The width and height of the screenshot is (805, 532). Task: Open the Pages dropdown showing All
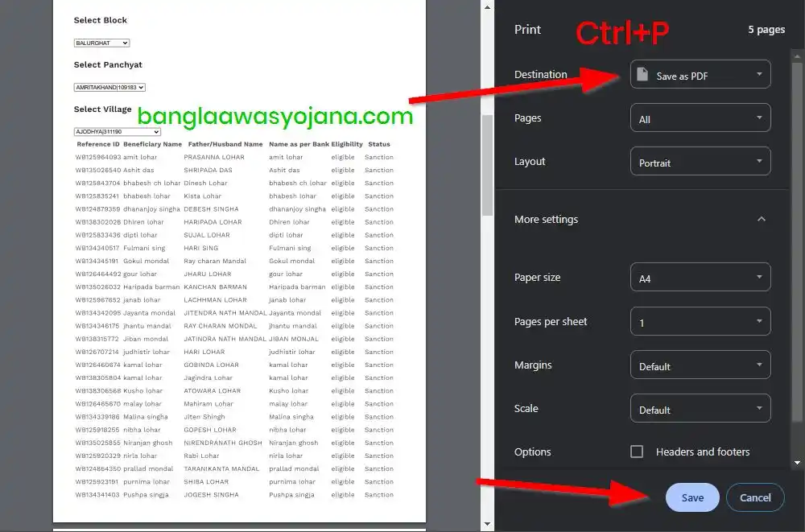(700, 118)
